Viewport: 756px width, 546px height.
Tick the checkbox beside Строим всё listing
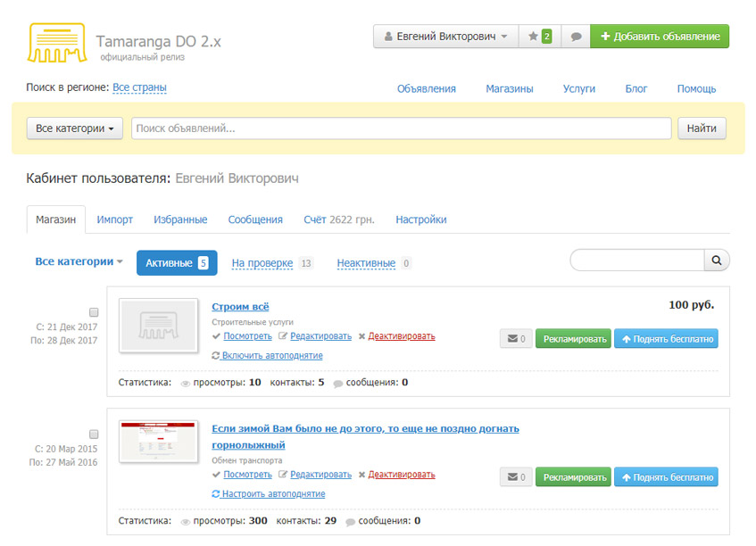pos(94,312)
